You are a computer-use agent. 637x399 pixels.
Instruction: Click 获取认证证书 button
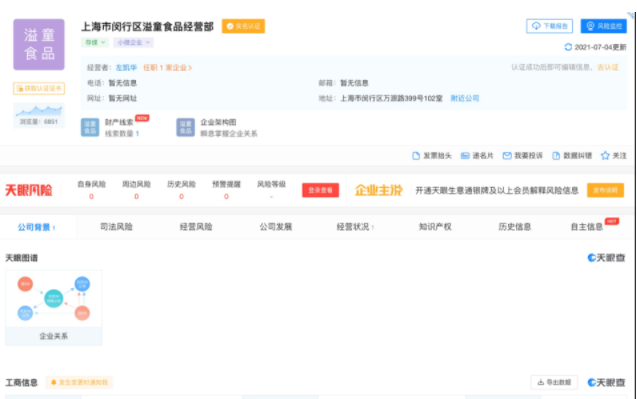(39, 88)
